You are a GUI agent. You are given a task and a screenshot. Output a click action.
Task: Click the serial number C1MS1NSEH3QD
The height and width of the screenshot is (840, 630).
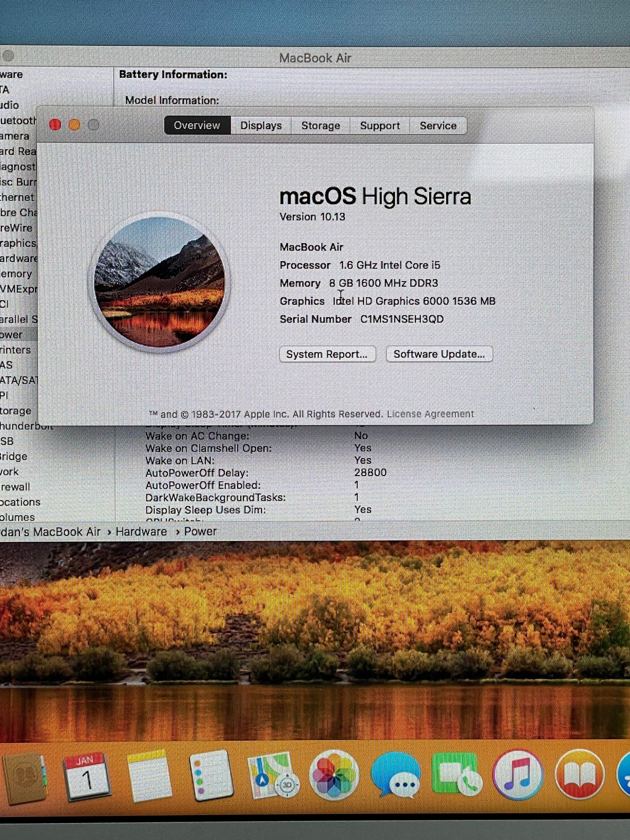402,319
